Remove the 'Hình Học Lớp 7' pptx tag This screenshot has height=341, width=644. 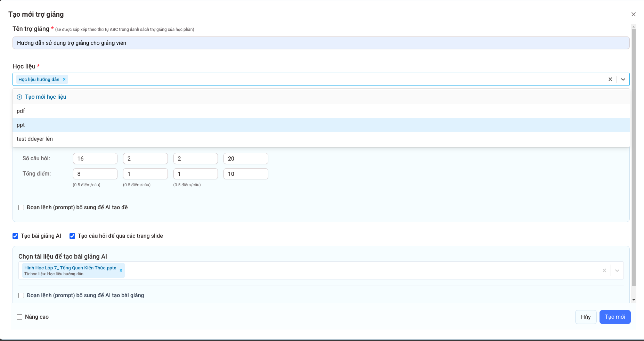pos(121,270)
